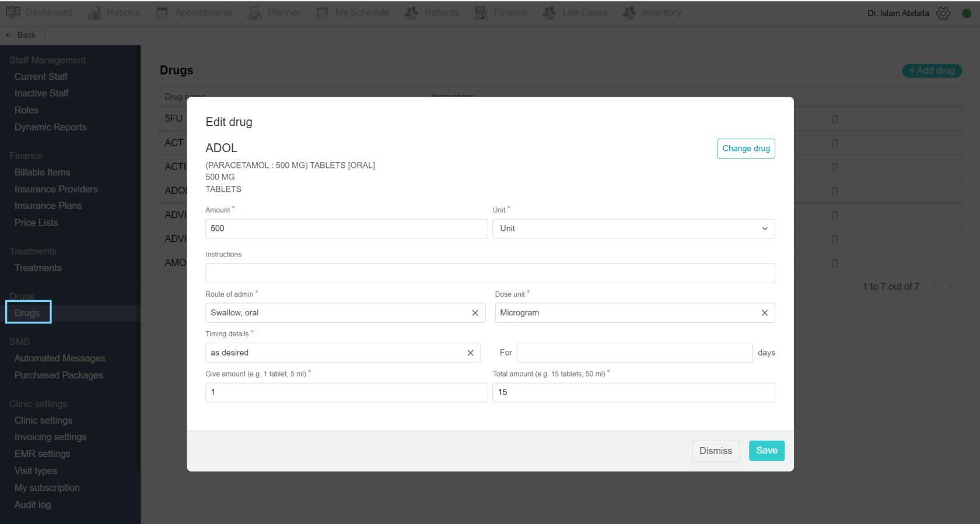Click the Dashboard icon in navbar
980x524 pixels.
[13, 12]
